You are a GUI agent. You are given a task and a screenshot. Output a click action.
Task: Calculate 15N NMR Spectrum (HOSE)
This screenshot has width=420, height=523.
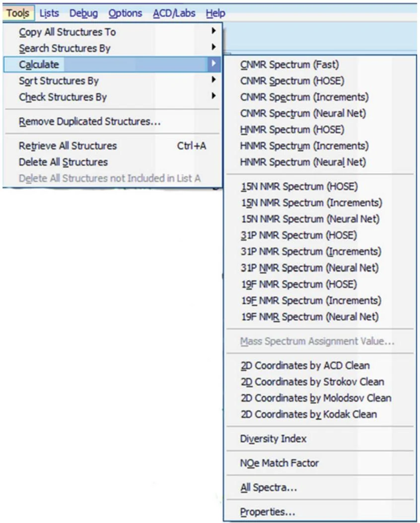coord(320,186)
